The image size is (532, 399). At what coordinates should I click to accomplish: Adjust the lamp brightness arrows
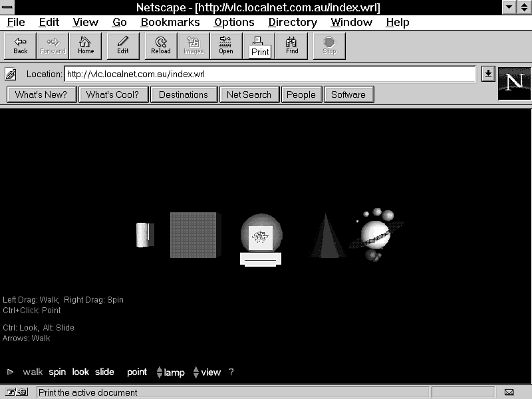click(x=160, y=372)
